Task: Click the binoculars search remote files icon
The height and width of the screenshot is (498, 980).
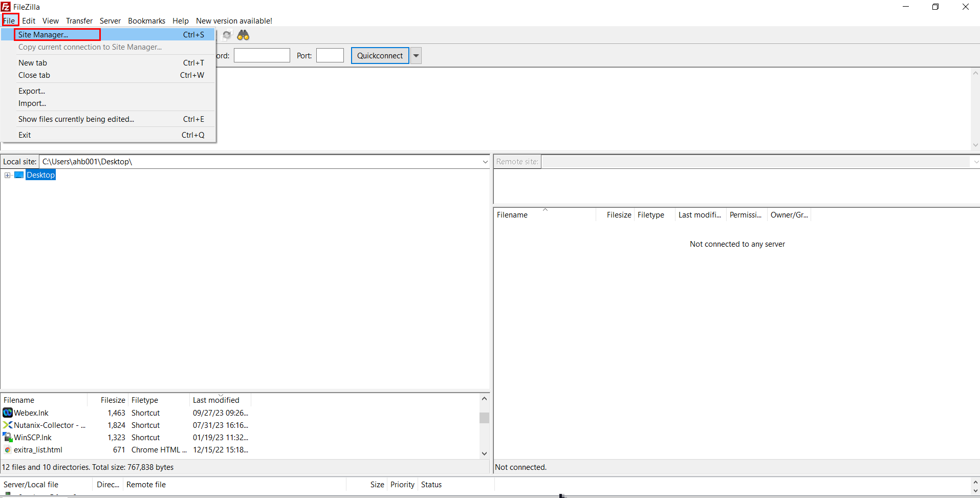Action: point(243,35)
